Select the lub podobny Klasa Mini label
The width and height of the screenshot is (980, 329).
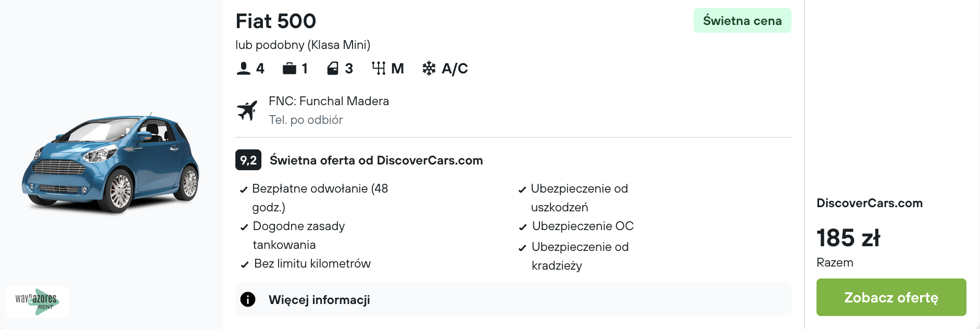(x=302, y=45)
